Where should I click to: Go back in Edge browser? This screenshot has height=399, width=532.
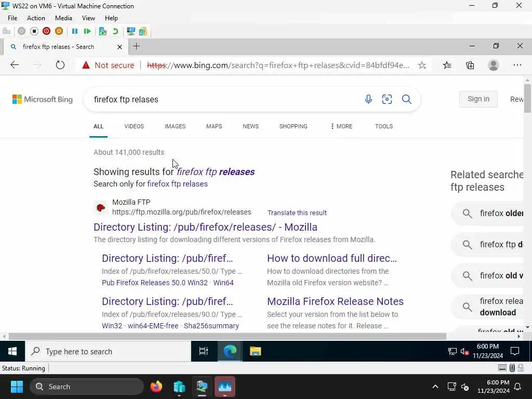coord(15,65)
